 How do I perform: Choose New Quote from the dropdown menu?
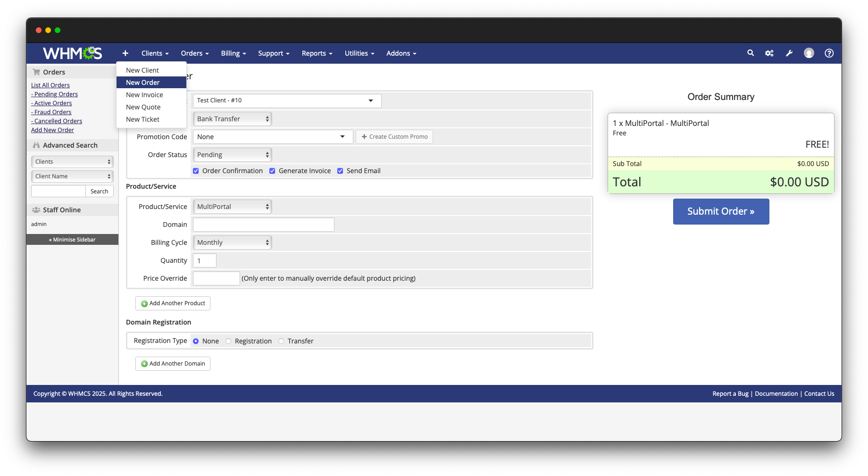[x=151, y=107]
